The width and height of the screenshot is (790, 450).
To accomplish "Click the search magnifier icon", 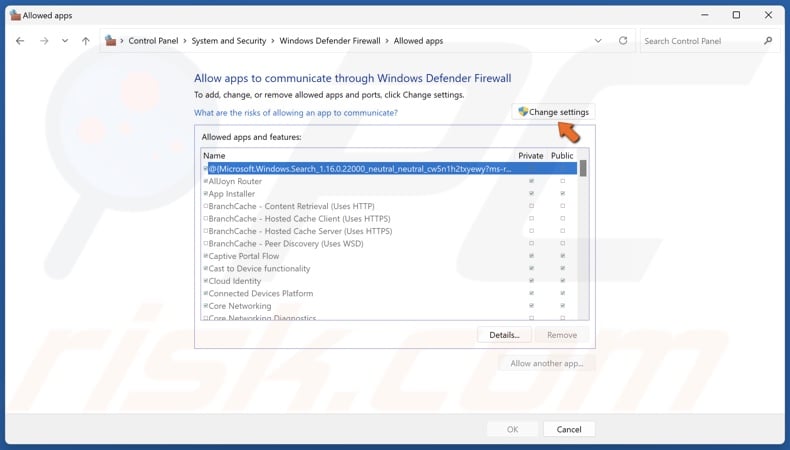I will [768, 41].
